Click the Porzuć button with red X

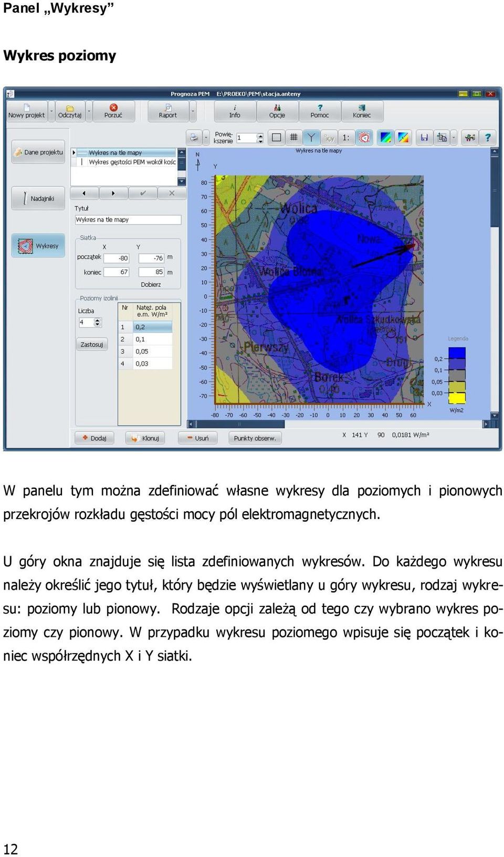(x=113, y=111)
